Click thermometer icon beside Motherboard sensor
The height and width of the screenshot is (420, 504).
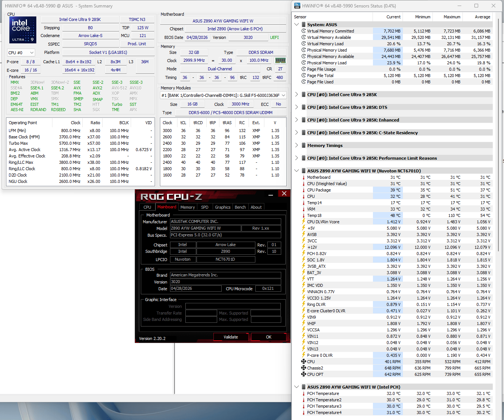pyautogui.click(x=304, y=178)
